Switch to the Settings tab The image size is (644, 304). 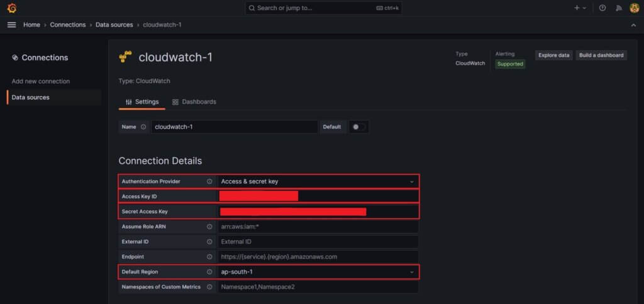tap(142, 102)
